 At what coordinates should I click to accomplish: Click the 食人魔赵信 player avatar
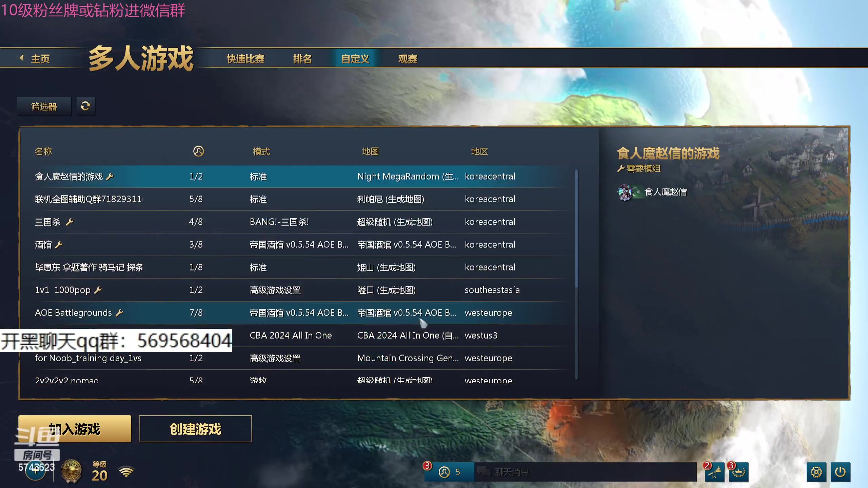[x=625, y=192]
